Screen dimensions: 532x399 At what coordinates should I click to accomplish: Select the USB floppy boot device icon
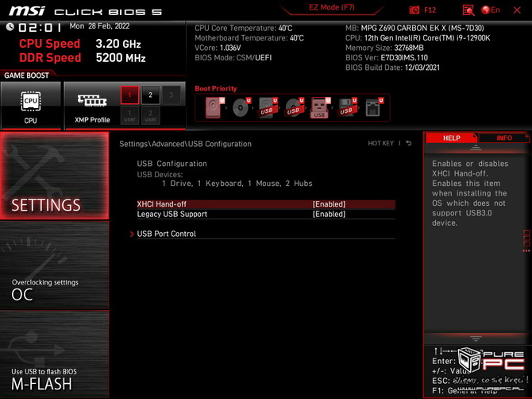347,107
